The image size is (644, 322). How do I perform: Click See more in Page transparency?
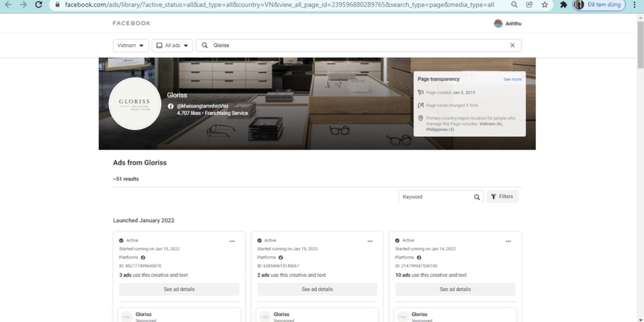pyautogui.click(x=512, y=79)
